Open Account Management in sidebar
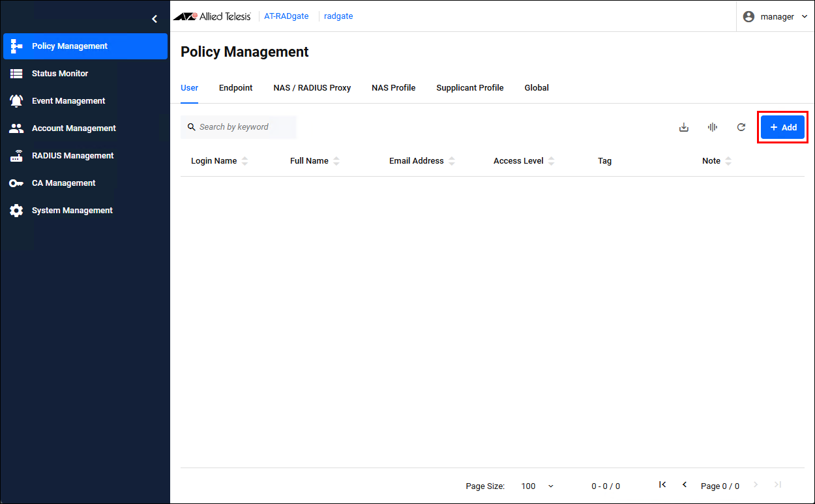815x504 pixels. pyautogui.click(x=85, y=128)
